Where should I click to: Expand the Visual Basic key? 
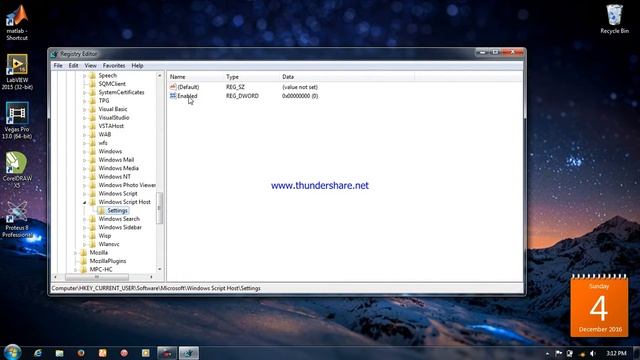coord(84,109)
